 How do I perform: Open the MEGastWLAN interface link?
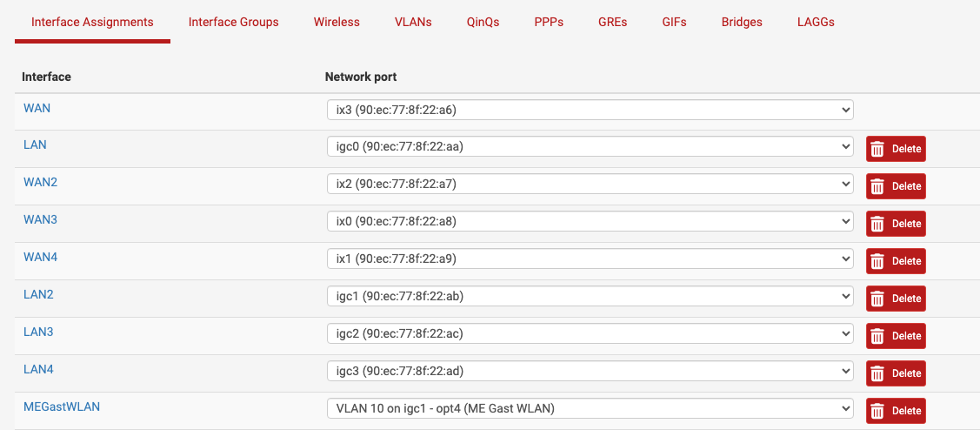click(x=61, y=406)
